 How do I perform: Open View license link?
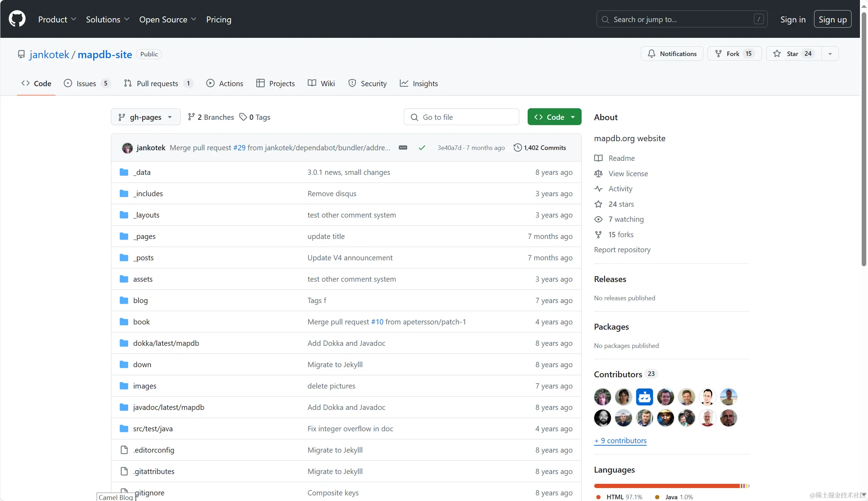click(x=621, y=173)
